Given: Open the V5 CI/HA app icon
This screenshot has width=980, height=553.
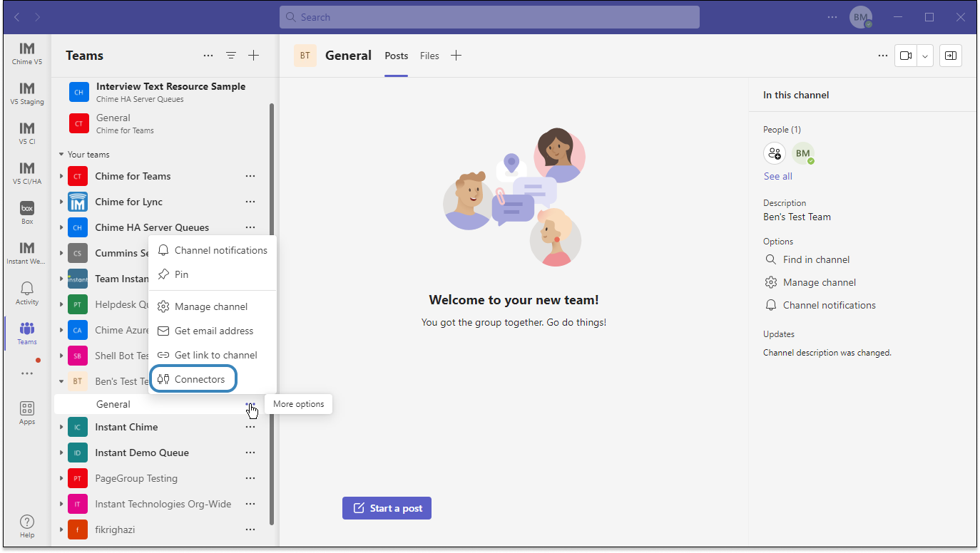Looking at the screenshot, I should coord(27,173).
